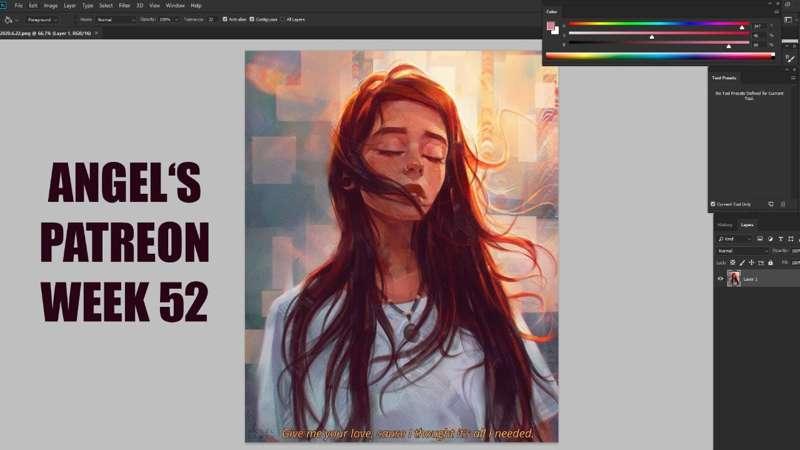Filter for type layers
The width and height of the screenshot is (800, 450).
[781, 239]
